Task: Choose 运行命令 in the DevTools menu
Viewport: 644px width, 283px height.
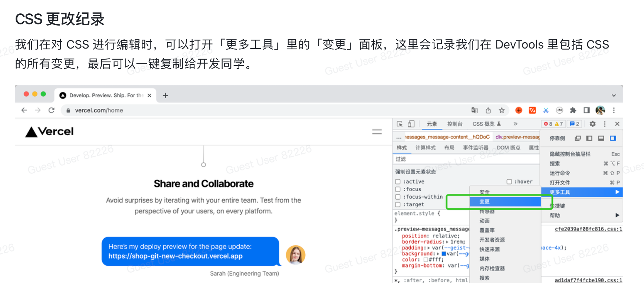Action: coord(581,173)
